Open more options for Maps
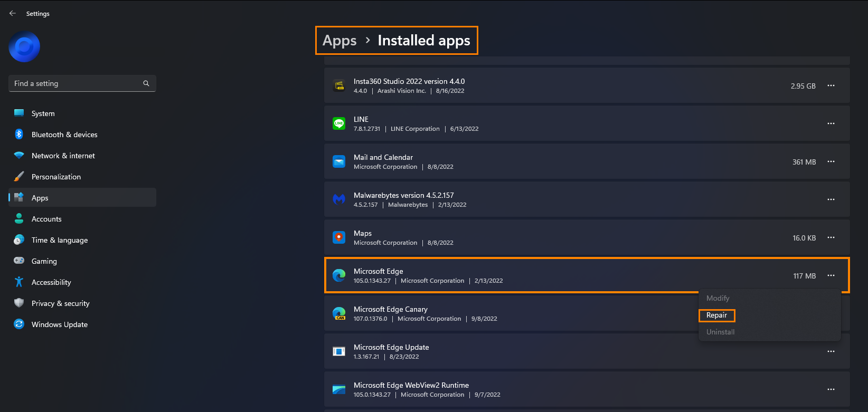The height and width of the screenshot is (412, 868). tap(831, 237)
